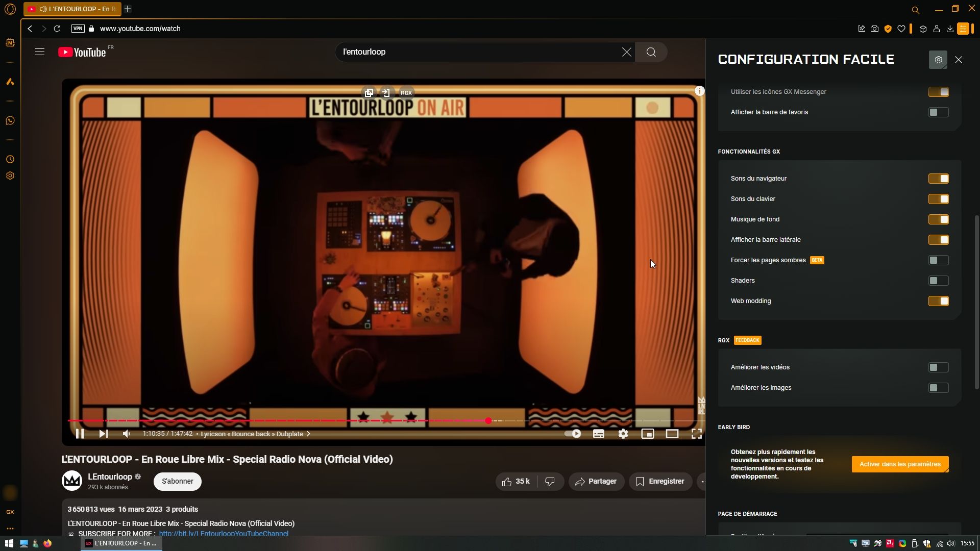The height and width of the screenshot is (551, 980).
Task: Add page to bookmarks heart icon
Action: (x=901, y=29)
